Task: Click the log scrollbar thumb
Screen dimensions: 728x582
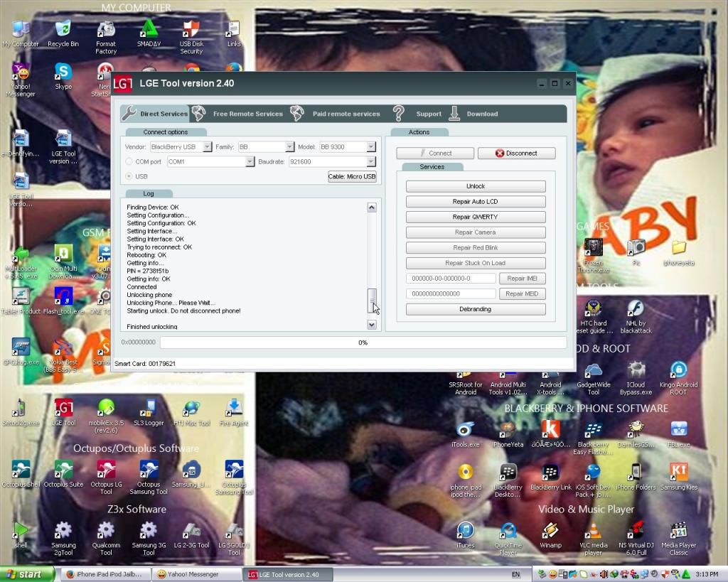Action: [372, 301]
